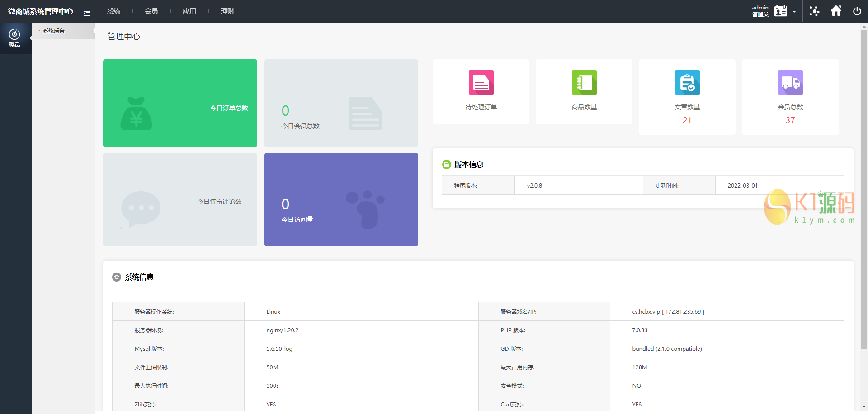Click the dots cluster icon in header
Image resolution: width=868 pixels, height=414 pixels.
point(814,11)
